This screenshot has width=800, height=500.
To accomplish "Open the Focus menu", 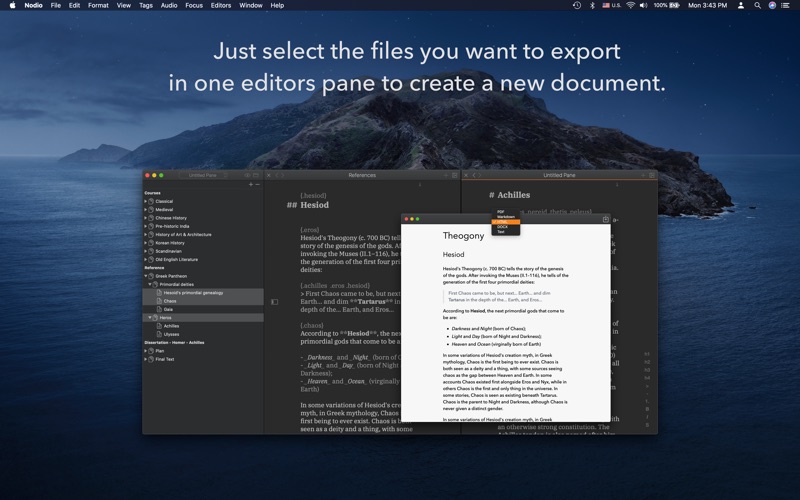I will click(x=194, y=5).
